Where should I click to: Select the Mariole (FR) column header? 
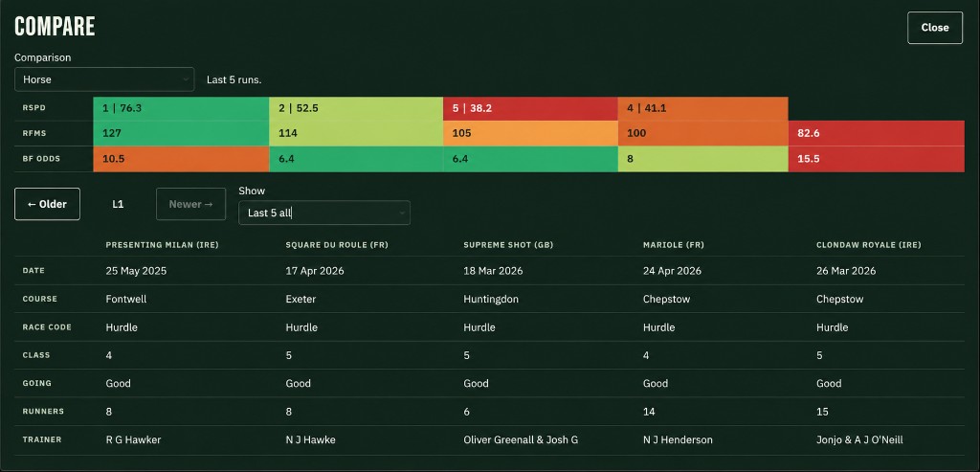point(674,245)
